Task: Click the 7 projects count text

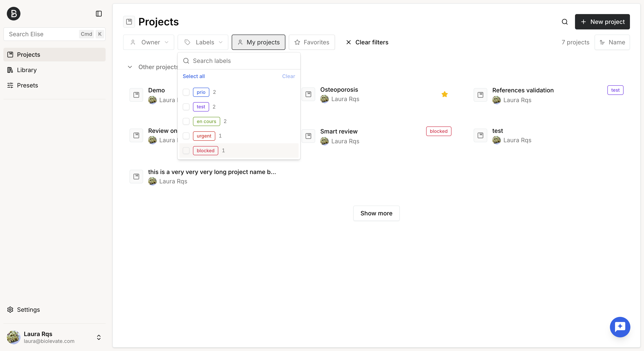Action: click(575, 42)
